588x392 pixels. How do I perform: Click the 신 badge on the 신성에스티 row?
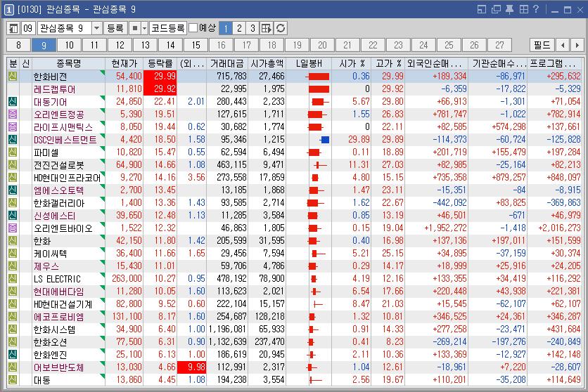pos(13,216)
